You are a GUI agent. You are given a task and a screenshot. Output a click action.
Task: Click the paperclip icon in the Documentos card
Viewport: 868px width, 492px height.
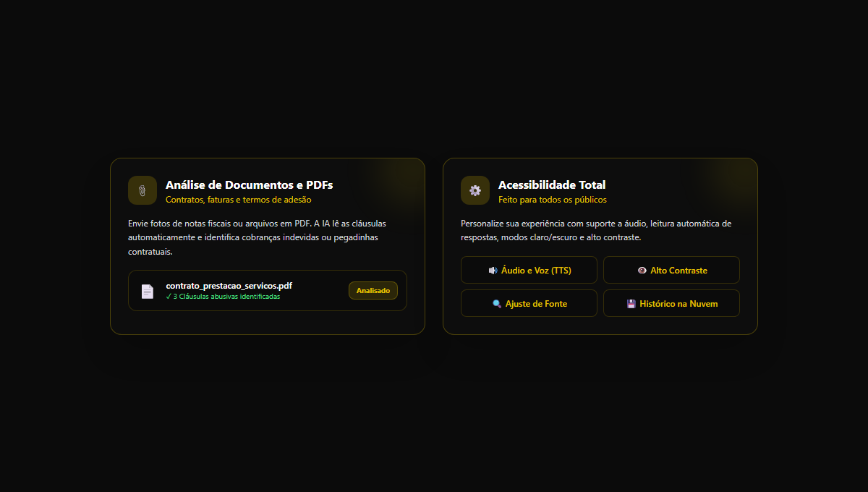(142, 190)
